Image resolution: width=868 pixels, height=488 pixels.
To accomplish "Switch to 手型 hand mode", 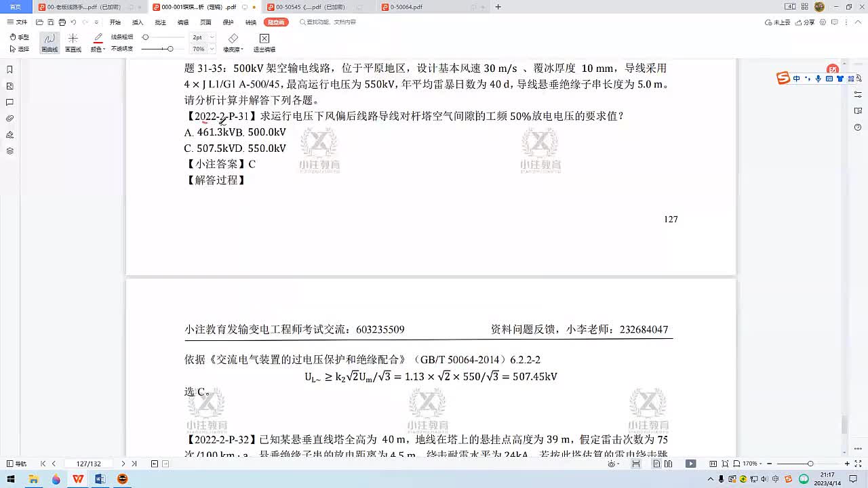I will coord(19,37).
